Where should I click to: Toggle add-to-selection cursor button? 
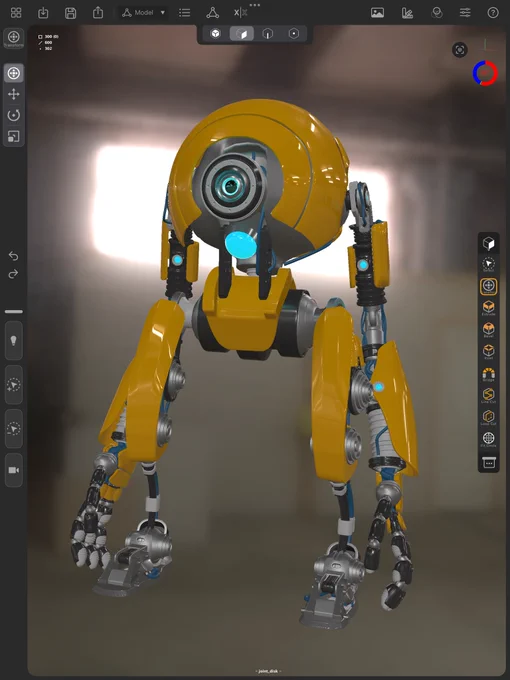pos(14,385)
